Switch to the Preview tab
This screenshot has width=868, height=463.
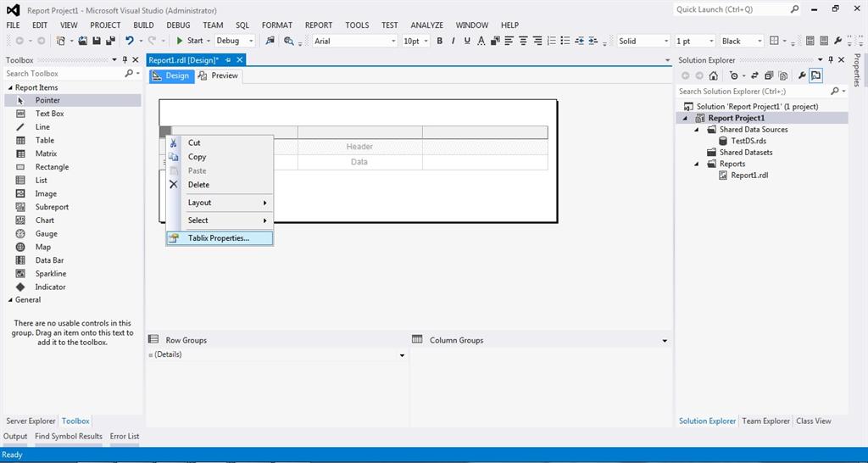[219, 75]
